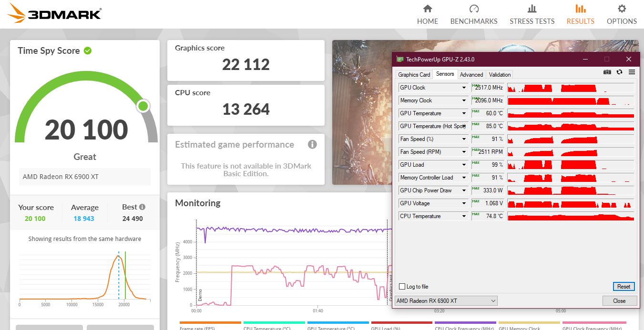The width and height of the screenshot is (644, 330).
Task: Open the AMD Radeon RX 6900 XT device selector
Action: pos(446,300)
